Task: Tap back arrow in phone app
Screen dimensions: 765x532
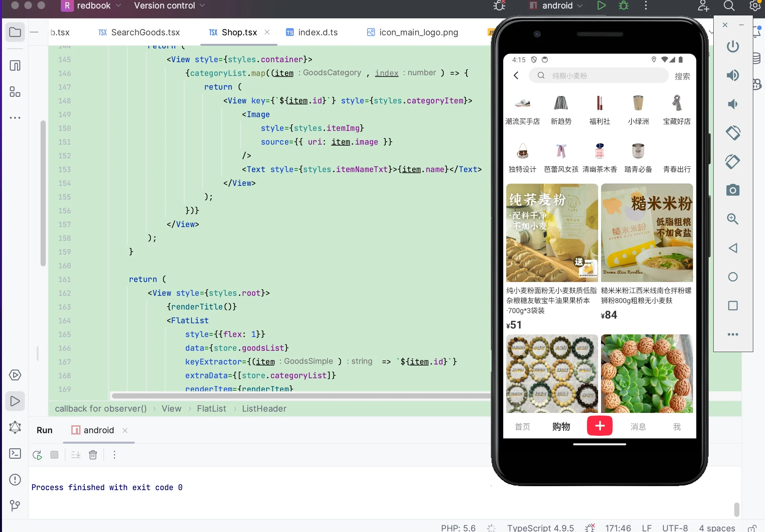Action: point(516,76)
